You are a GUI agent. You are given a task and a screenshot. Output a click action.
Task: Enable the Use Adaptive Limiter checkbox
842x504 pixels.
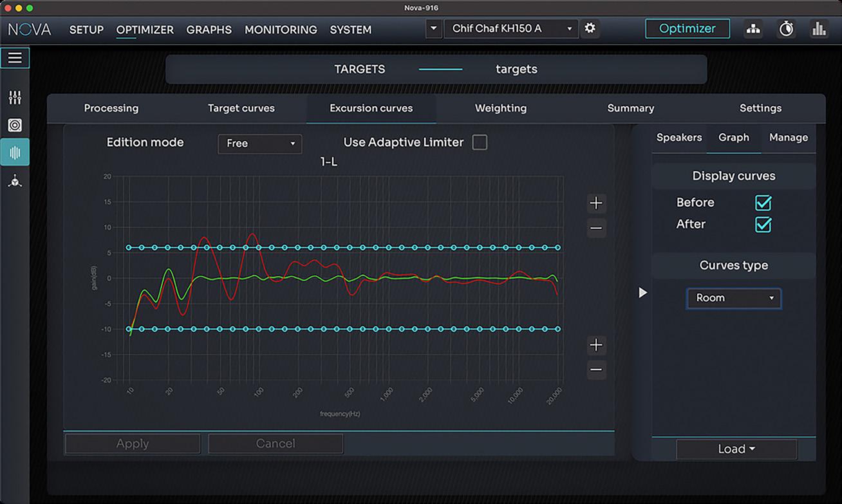(480, 142)
